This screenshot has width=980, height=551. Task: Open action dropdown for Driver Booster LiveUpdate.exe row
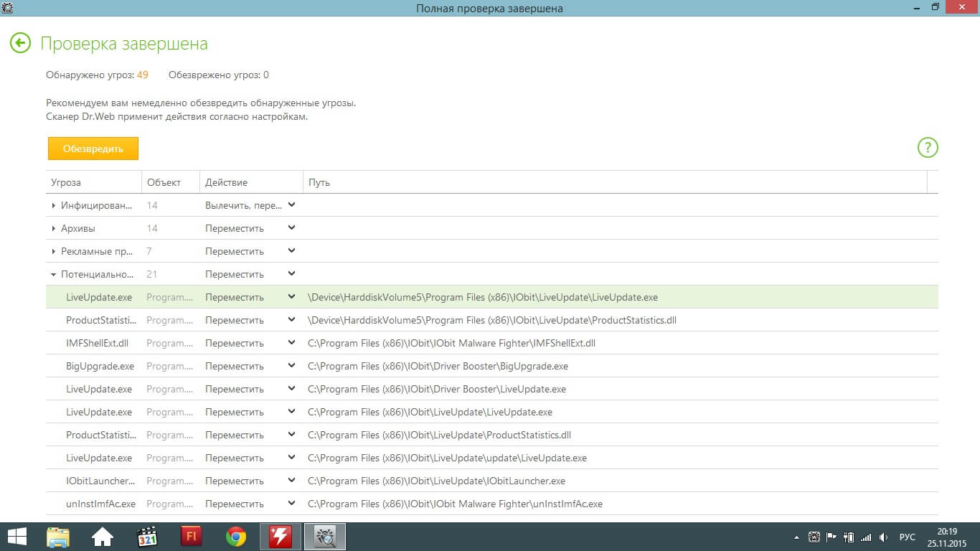(291, 389)
